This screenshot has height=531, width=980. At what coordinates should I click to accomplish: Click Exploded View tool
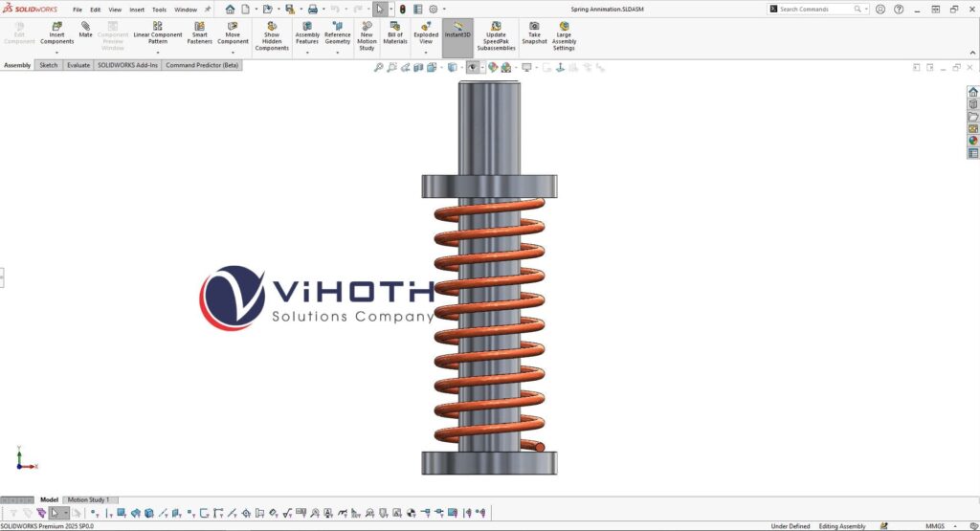[426, 33]
